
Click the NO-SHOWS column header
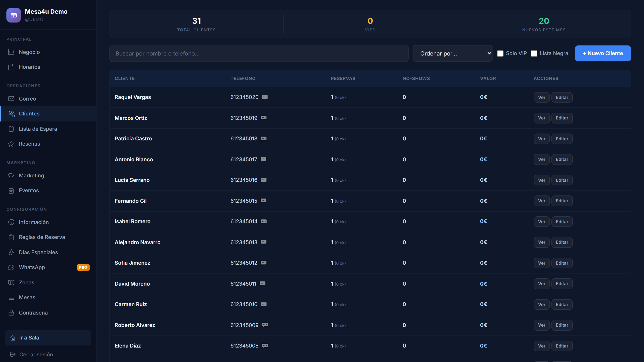coord(416,78)
